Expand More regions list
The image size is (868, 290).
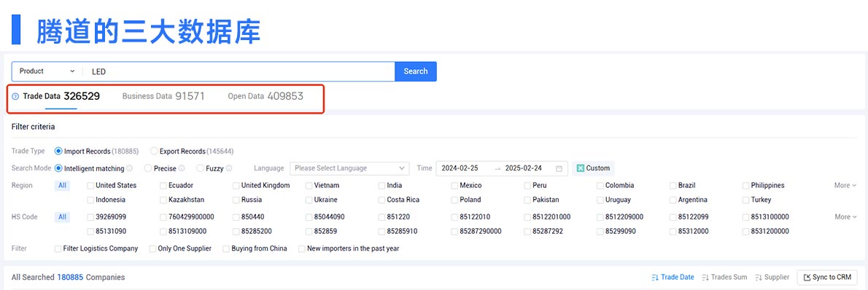coord(845,185)
